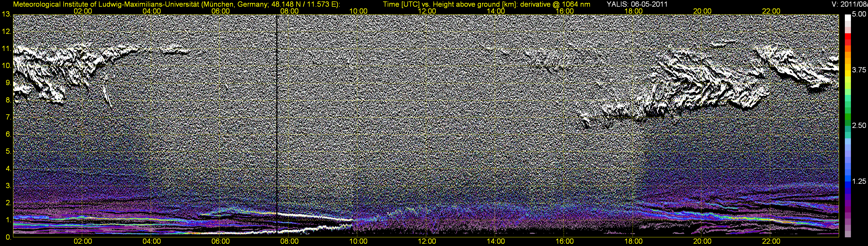Viewport: 868px width, 246px height.
Task: Click the 18:00 label on the bottom time axis
Action: [x=633, y=242]
